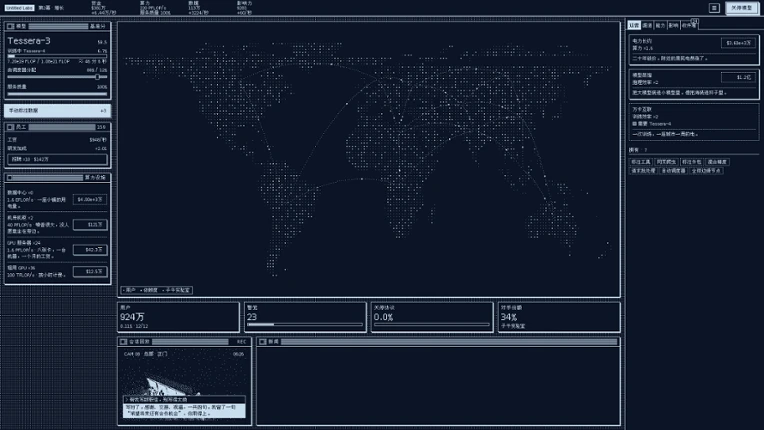764x430 pixels.
Task: Purchase 模型蒸馏 upgrade for $1.2亿
Action: pyautogui.click(x=739, y=77)
